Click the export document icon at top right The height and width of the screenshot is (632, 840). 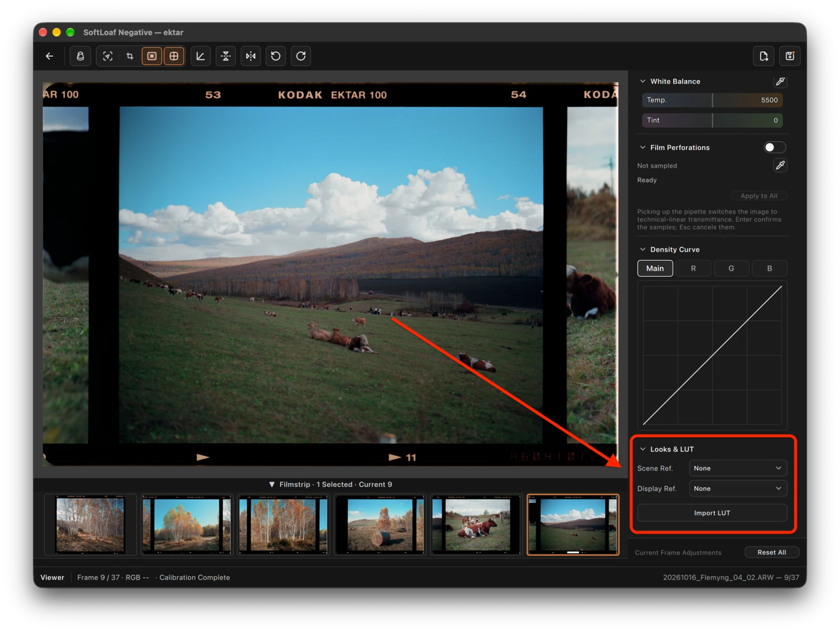(x=764, y=56)
